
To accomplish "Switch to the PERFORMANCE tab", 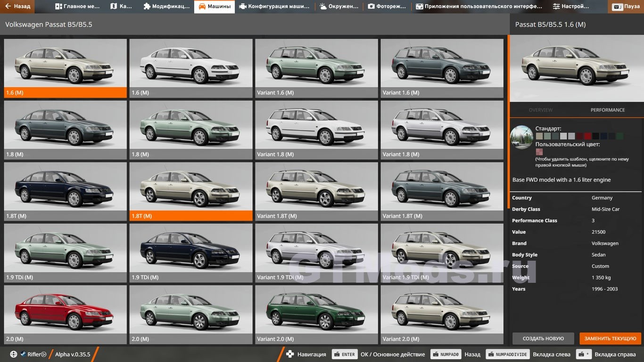I will pyautogui.click(x=608, y=110).
